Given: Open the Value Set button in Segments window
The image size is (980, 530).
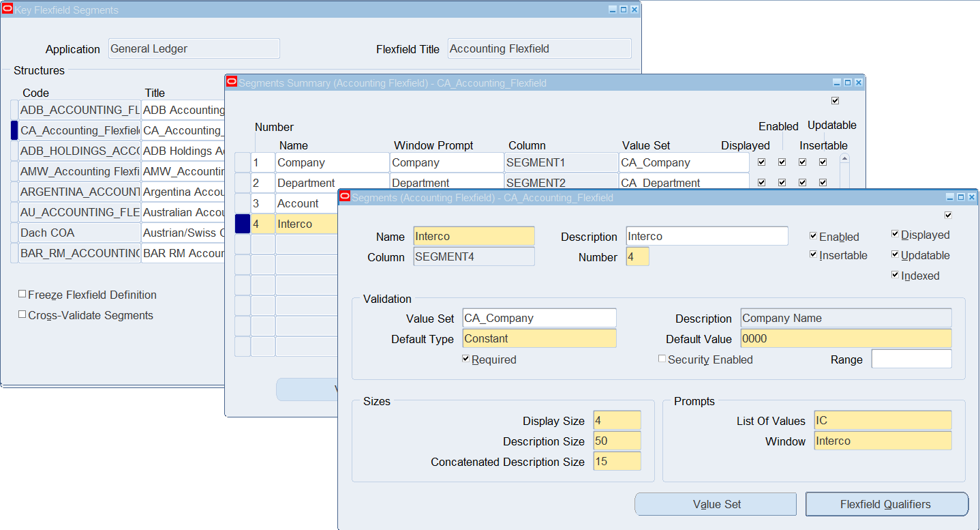Looking at the screenshot, I should tap(716, 505).
